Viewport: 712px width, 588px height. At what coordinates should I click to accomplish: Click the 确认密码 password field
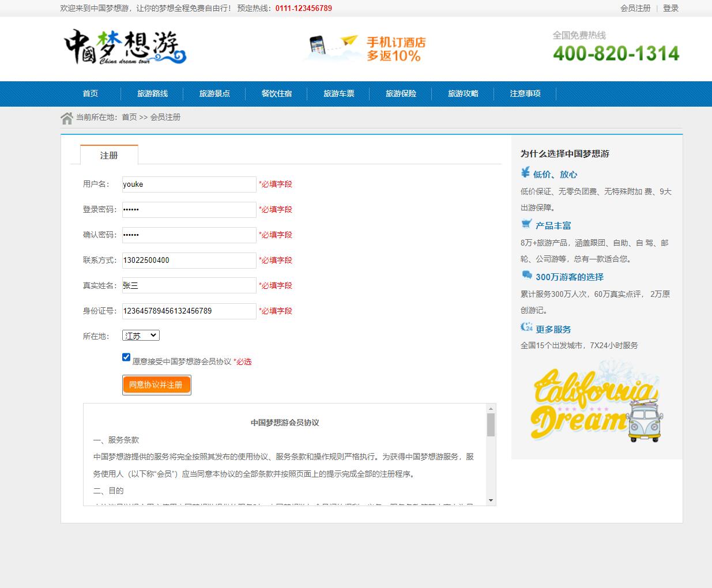click(189, 235)
